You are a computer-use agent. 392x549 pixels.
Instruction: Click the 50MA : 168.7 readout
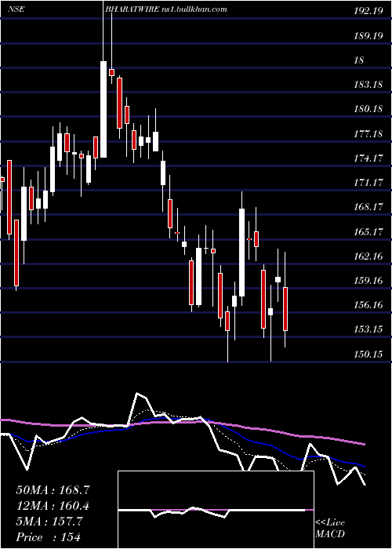pos(53,490)
